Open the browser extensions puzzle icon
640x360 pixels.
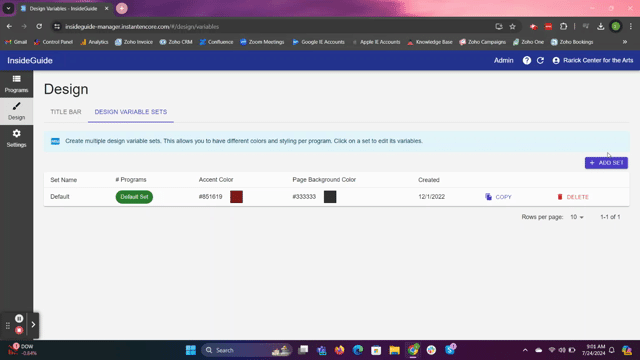pos(563,27)
